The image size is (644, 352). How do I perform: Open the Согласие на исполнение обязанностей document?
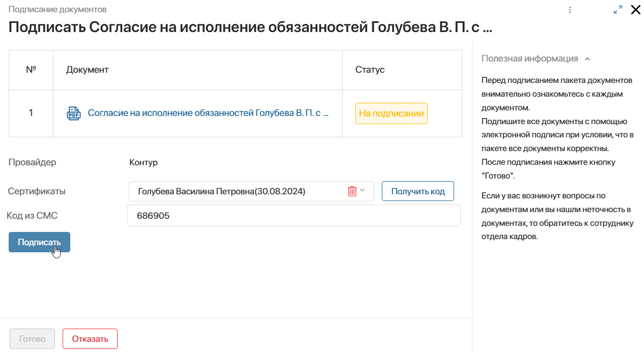pyautogui.click(x=208, y=113)
